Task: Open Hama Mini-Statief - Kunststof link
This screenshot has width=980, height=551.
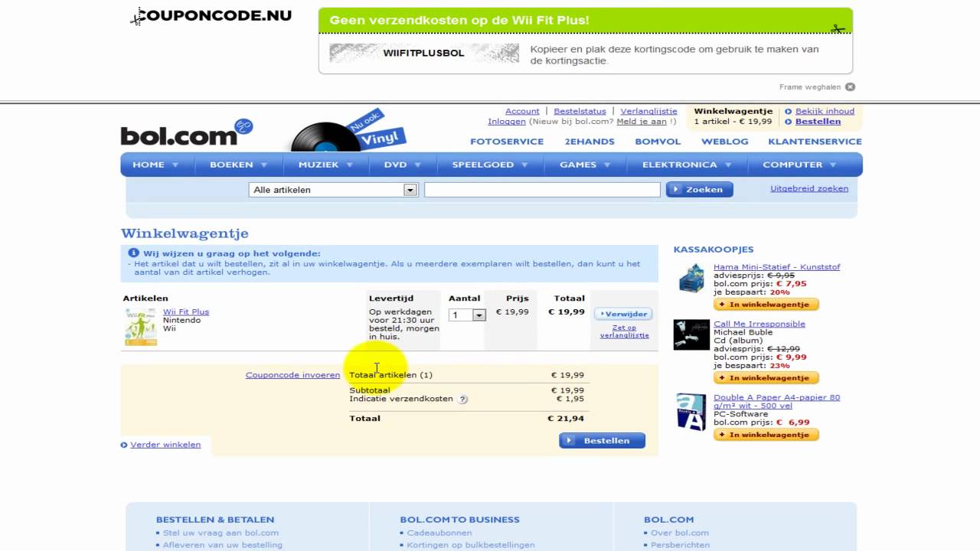Action: [x=776, y=267]
